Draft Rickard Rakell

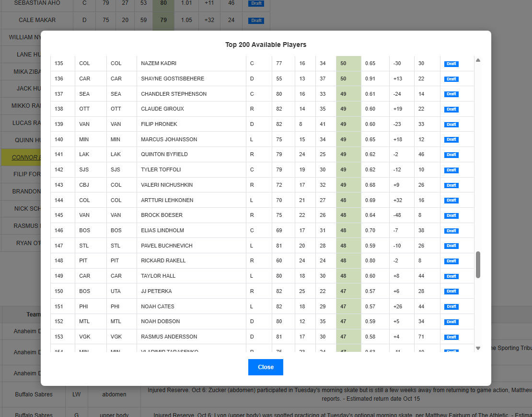(451, 261)
